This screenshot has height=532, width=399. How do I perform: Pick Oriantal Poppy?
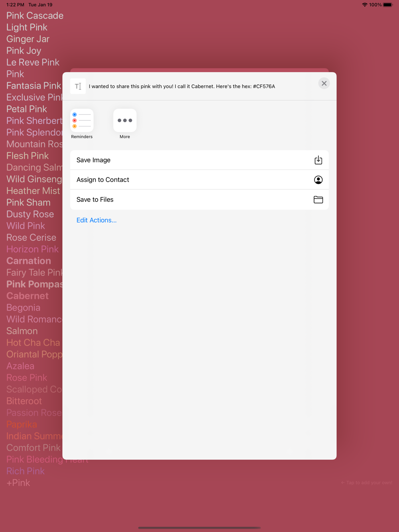click(34, 354)
